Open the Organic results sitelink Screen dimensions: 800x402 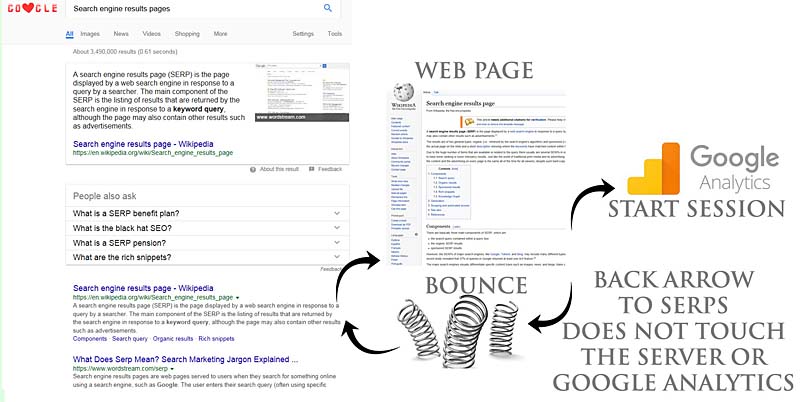(x=173, y=339)
